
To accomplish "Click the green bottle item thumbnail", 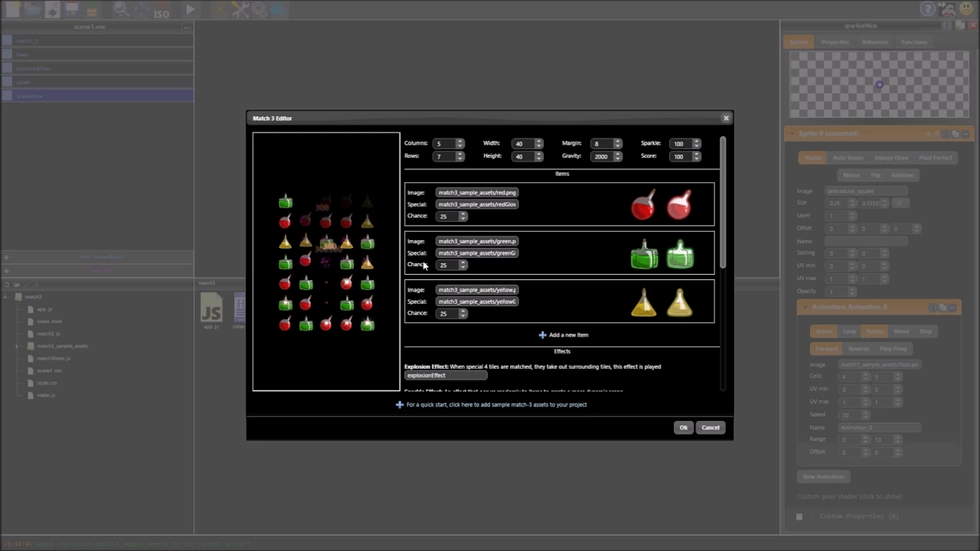I will tap(644, 254).
